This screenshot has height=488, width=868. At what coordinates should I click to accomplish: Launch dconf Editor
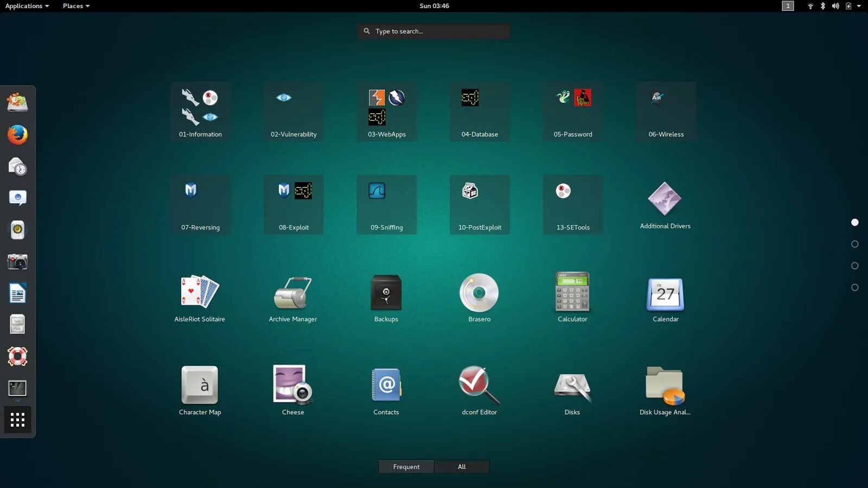click(x=479, y=391)
